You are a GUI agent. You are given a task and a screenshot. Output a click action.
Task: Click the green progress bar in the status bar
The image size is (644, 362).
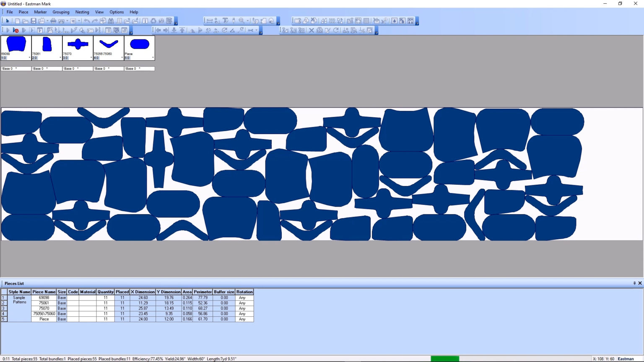(445, 359)
